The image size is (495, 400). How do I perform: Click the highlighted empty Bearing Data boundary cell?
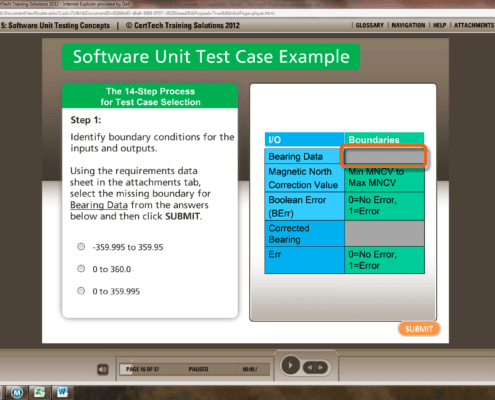pyautogui.click(x=384, y=156)
